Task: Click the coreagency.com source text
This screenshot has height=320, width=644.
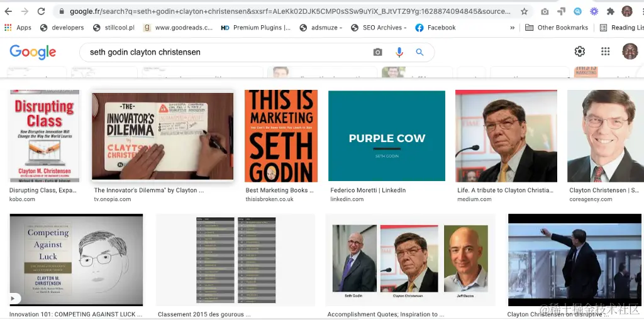Action: pyautogui.click(x=591, y=199)
